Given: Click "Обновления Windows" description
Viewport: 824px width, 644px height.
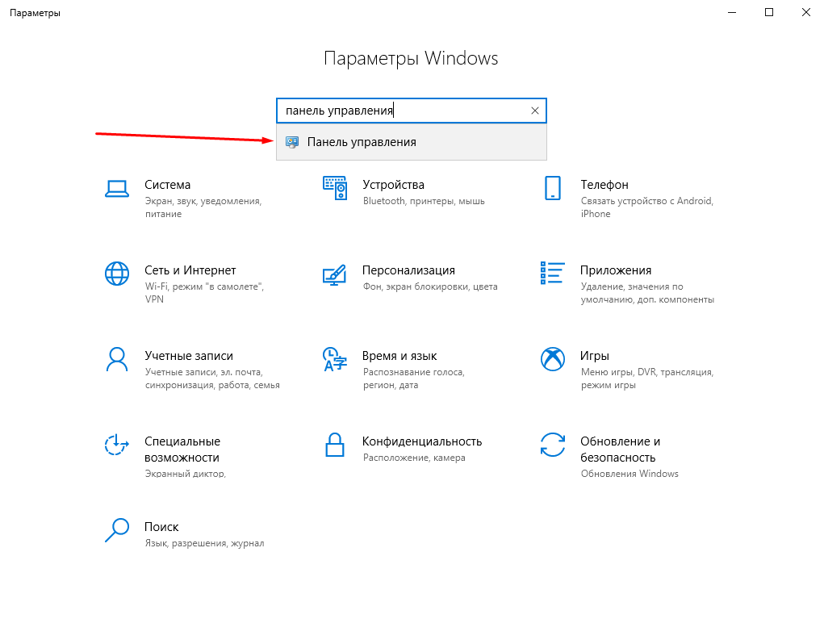Looking at the screenshot, I should [630, 474].
